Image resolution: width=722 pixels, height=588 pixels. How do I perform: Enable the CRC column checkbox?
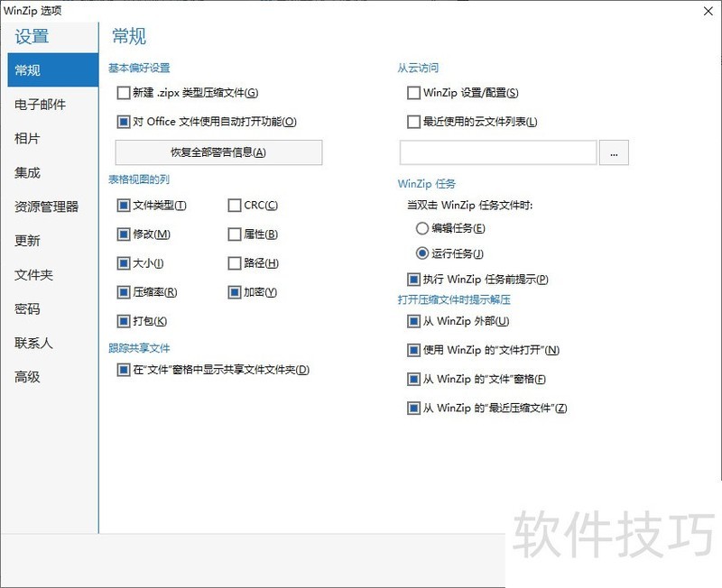point(235,206)
